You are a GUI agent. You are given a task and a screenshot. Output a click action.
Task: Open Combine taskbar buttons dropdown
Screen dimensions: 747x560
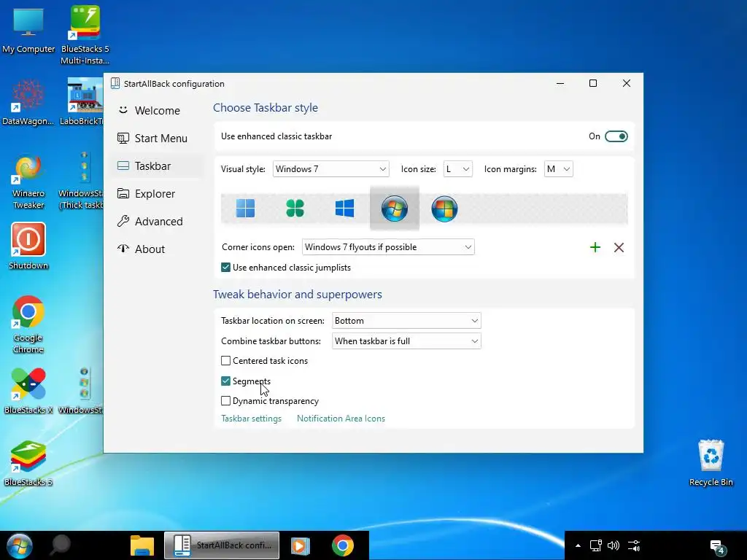[x=406, y=341]
